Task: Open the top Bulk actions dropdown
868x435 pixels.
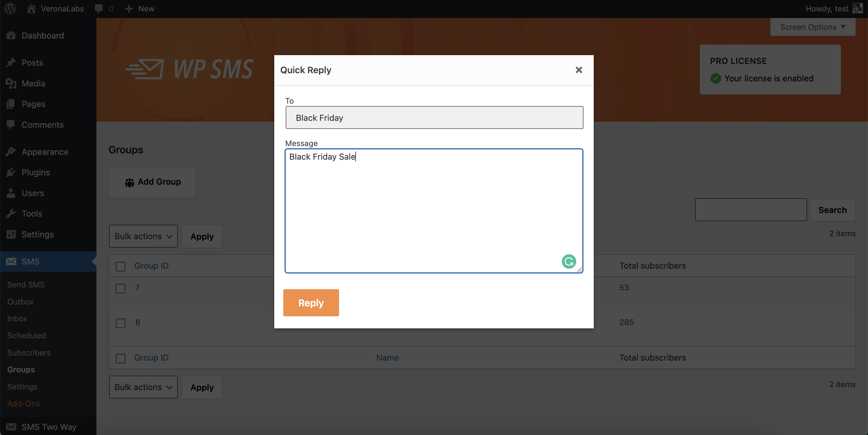Action: click(143, 236)
